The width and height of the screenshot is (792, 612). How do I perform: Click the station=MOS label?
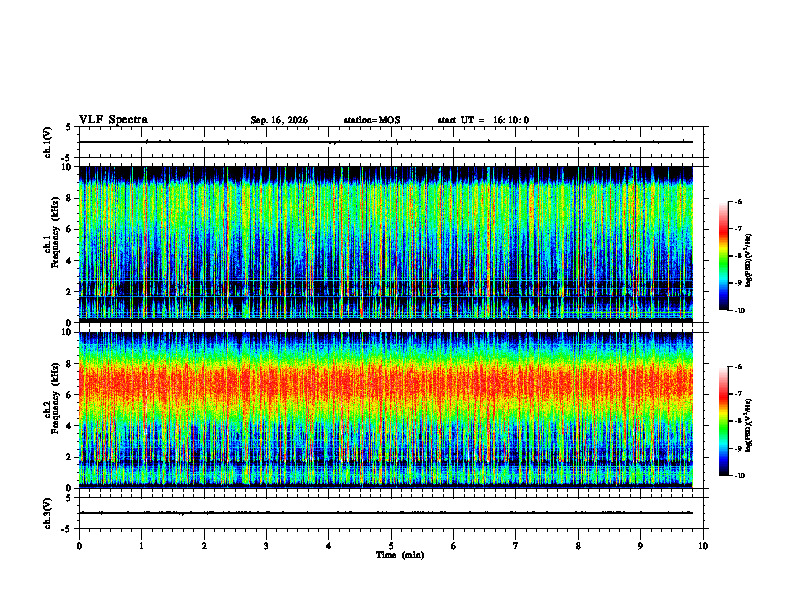coord(372,120)
